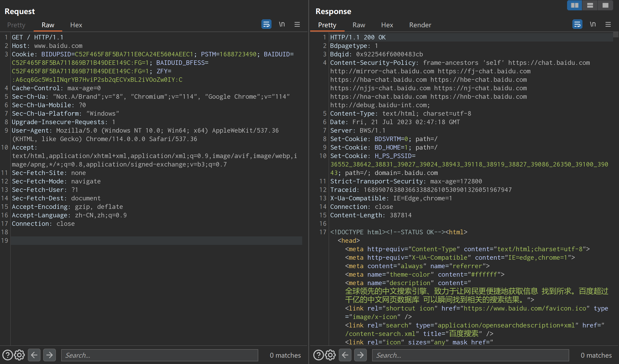Screen dimensions: 619x364
Task: Open Request search help icon
Action: point(7,355)
